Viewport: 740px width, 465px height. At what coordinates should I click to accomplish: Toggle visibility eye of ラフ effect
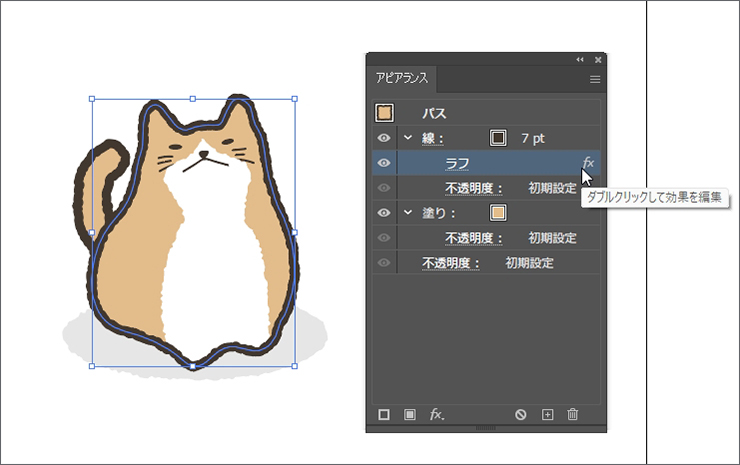pos(384,163)
